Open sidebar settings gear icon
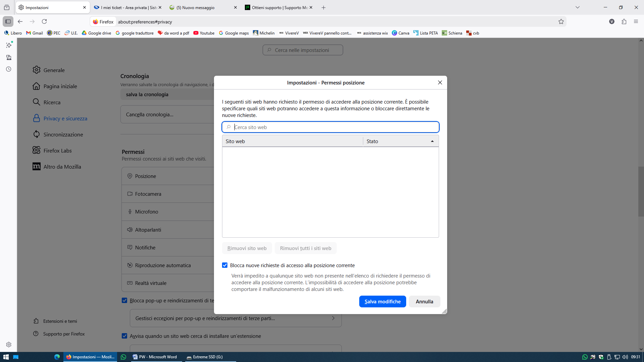This screenshot has height=362, width=644. click(x=9, y=345)
